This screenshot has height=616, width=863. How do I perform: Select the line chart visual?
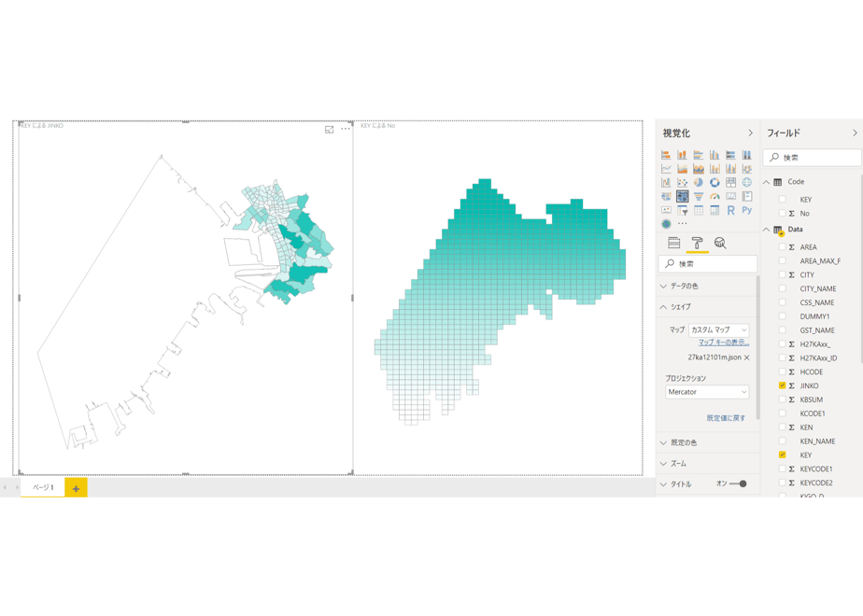point(666,168)
